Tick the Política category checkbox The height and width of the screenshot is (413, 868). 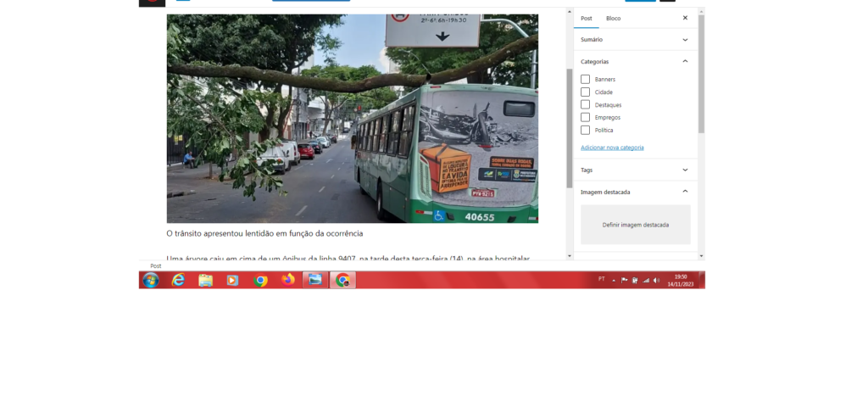585,130
